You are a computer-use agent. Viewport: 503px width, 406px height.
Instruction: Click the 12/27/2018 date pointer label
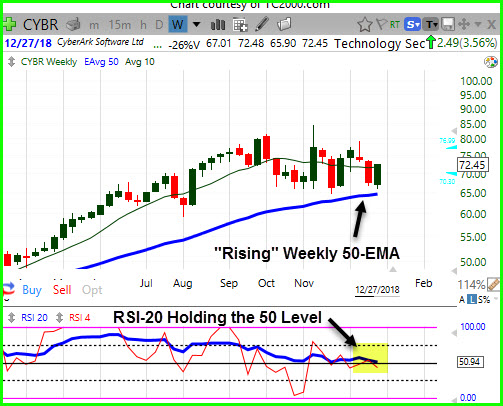377,290
